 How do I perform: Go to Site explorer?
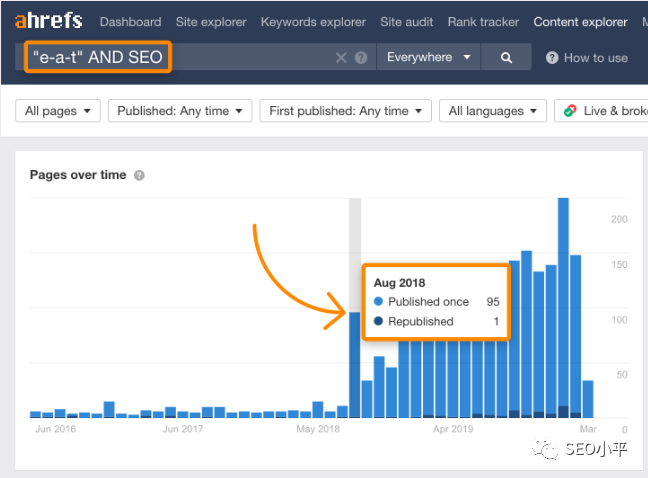[x=211, y=22]
